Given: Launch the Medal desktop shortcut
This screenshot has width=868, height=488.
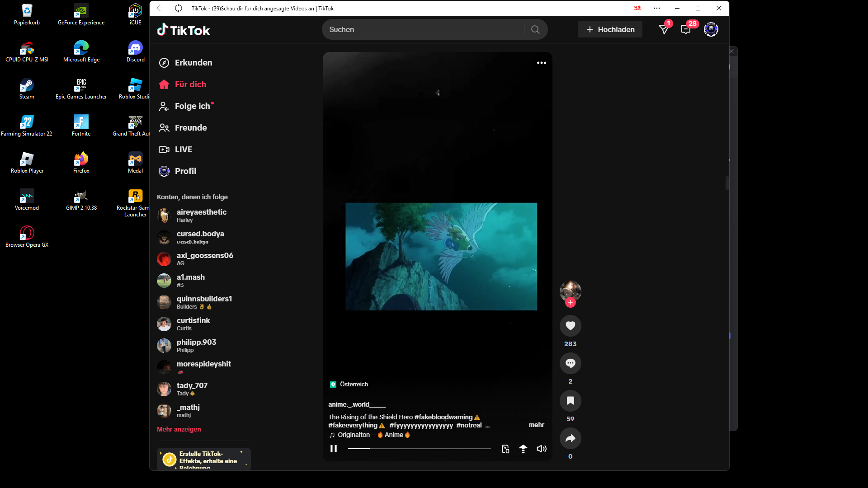Looking at the screenshot, I should [x=135, y=163].
